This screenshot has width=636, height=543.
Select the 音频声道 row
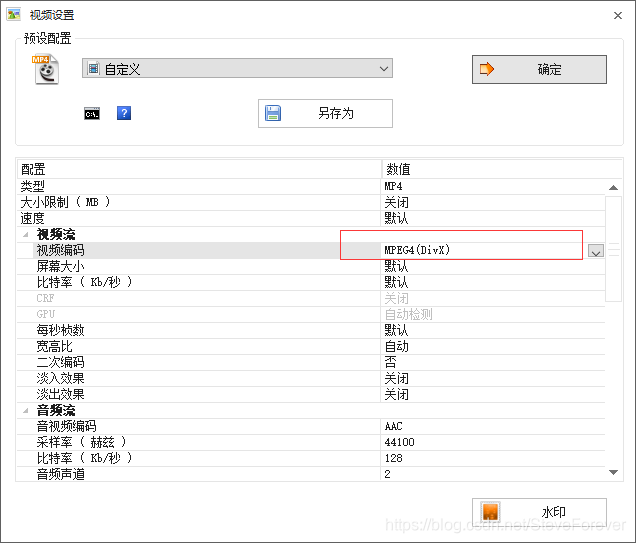pyautogui.click(x=311, y=474)
